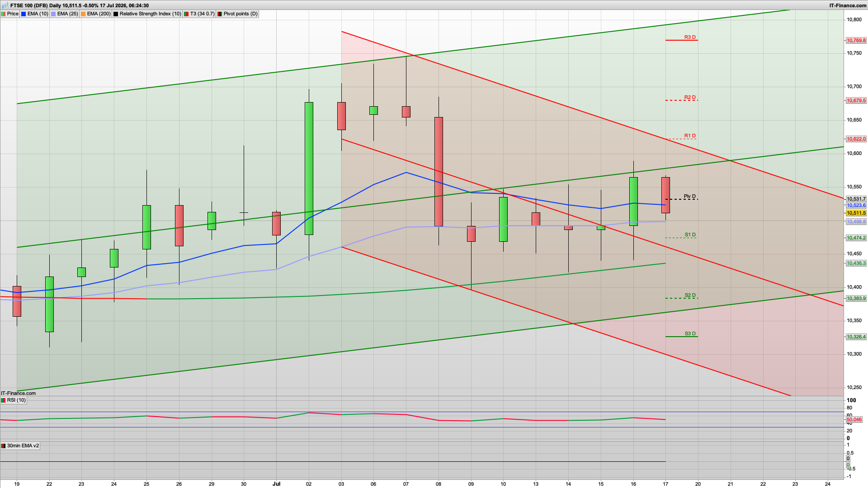Open the EMA (200) indicator settings label
The image size is (868, 488).
99,14
